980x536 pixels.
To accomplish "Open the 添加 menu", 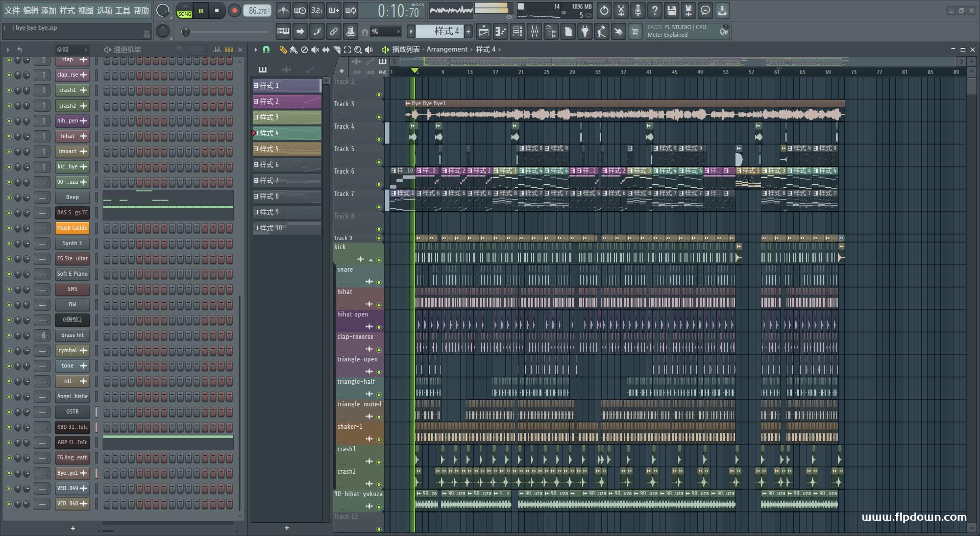I will click(49, 10).
